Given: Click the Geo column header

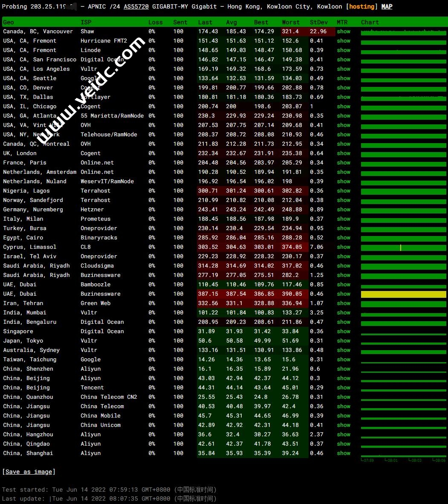Looking at the screenshot, I should [9, 22].
